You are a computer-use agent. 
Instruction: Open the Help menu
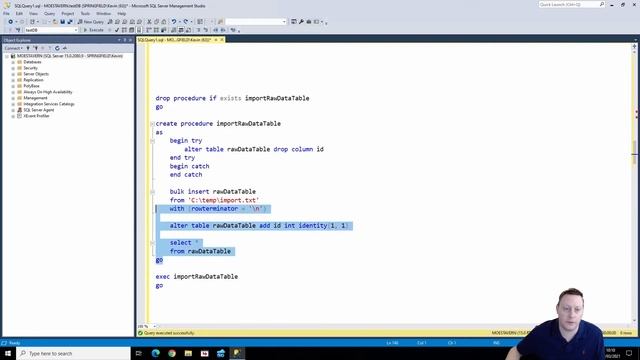click(x=122, y=13)
